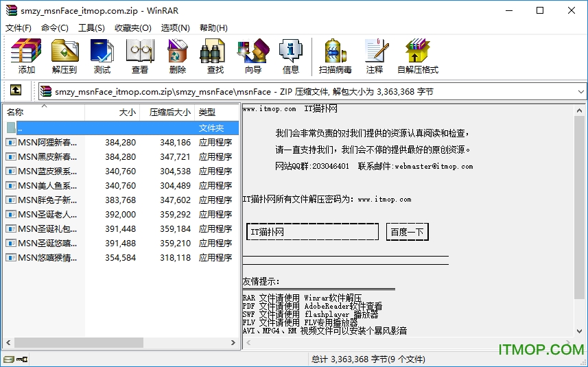The image size is (588, 367).
Task: Click packed size value 347,721
Action: tap(175, 156)
